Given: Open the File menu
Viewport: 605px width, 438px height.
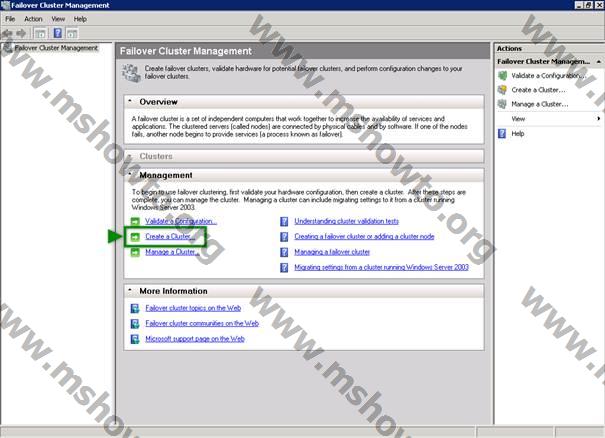Looking at the screenshot, I should click(x=10, y=19).
